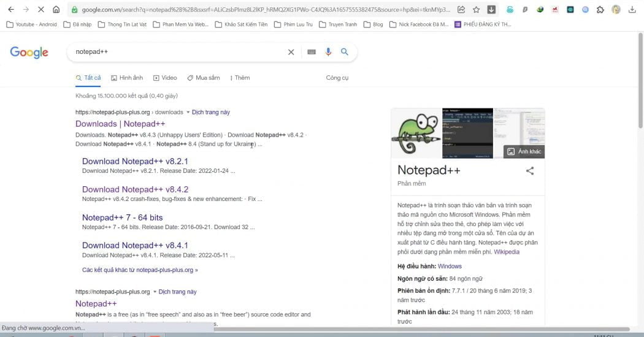Open the Youtube - Android bookmark folder
This screenshot has width=644, height=337.
[32, 25]
